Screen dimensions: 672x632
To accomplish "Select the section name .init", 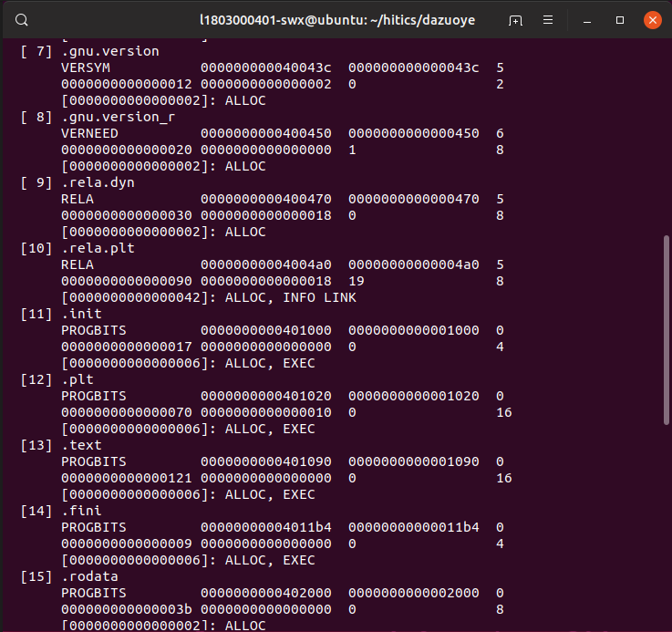I will coord(81,314).
